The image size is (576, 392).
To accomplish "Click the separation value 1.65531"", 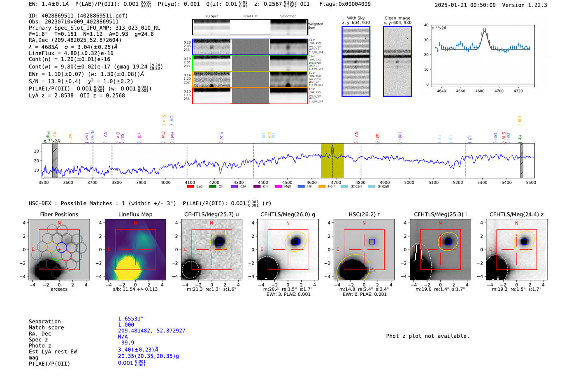I will click(131, 319).
